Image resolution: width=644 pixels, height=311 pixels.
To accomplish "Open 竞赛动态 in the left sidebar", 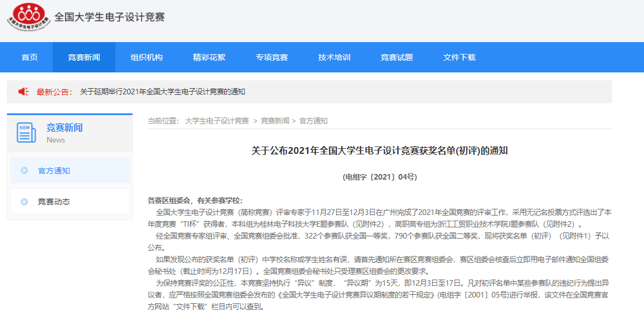I will [54, 202].
